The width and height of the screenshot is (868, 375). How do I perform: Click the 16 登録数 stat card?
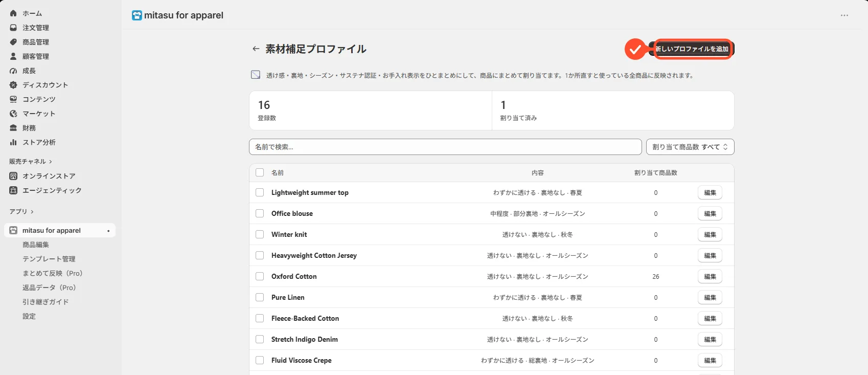(371, 111)
